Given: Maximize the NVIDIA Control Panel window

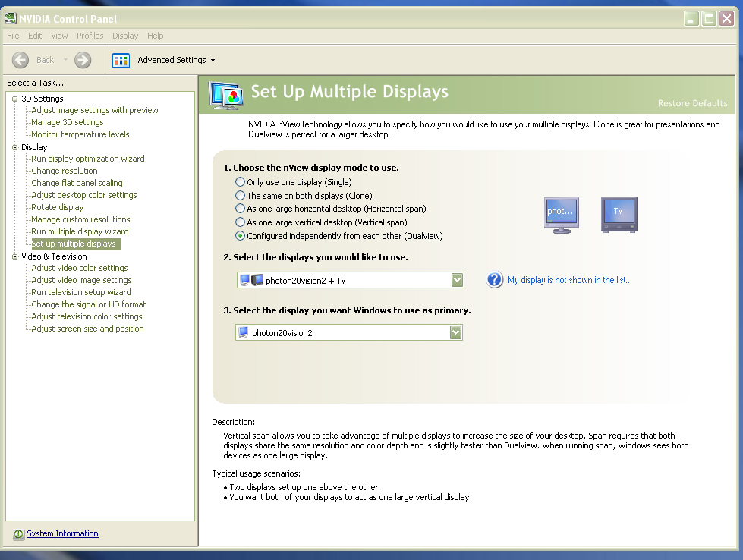Looking at the screenshot, I should coord(709,19).
